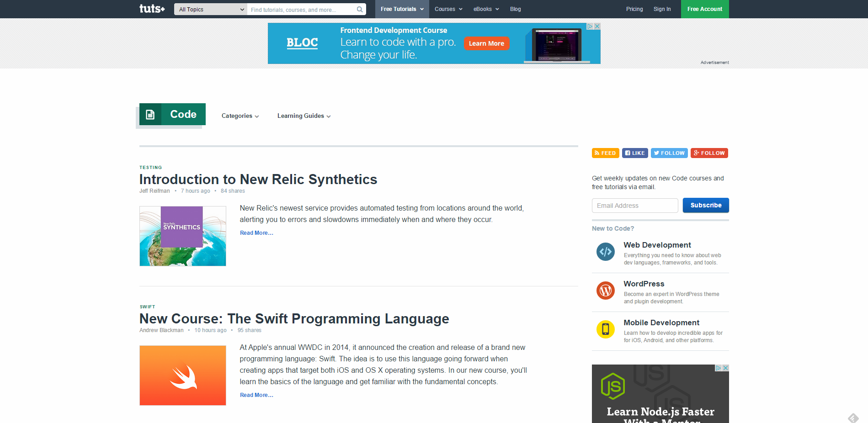
Task: Close the Node.js sidebar ad
Action: tap(725, 368)
